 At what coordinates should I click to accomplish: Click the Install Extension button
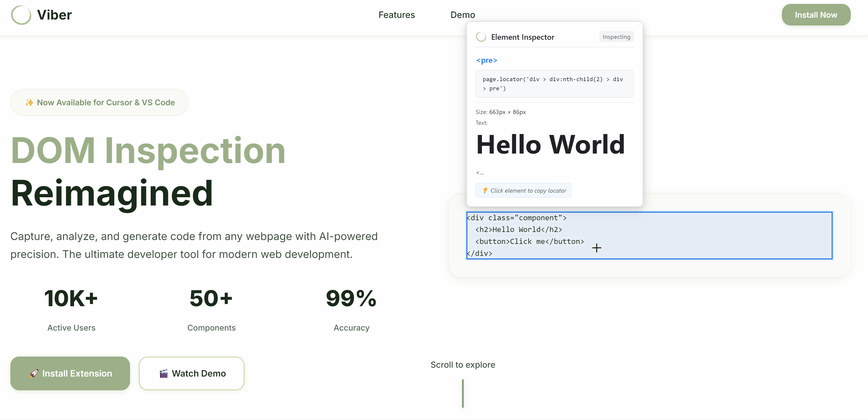pos(70,374)
